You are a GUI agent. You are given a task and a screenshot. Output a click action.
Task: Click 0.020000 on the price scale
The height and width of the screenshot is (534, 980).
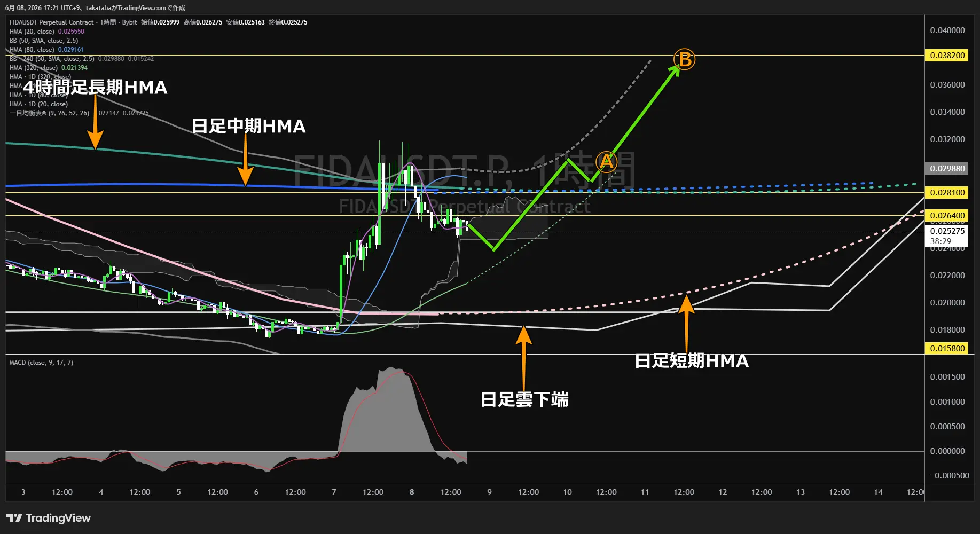click(947, 303)
